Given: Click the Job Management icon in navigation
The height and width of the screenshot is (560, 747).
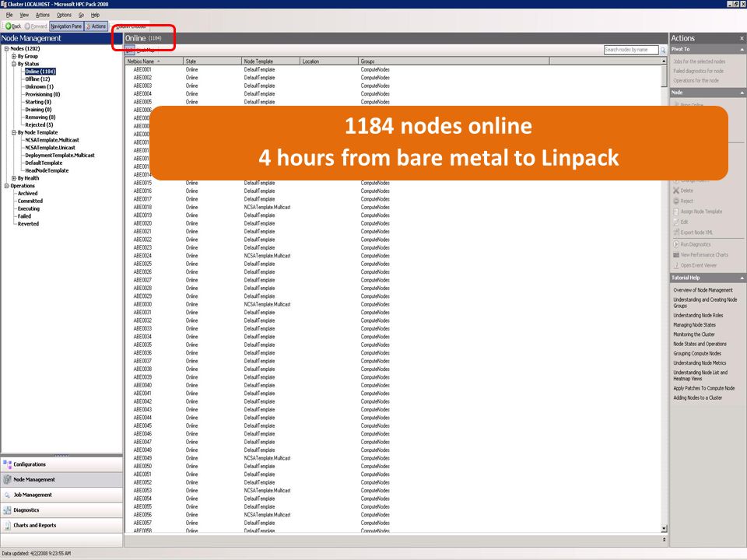Looking at the screenshot, I should 7,495.
